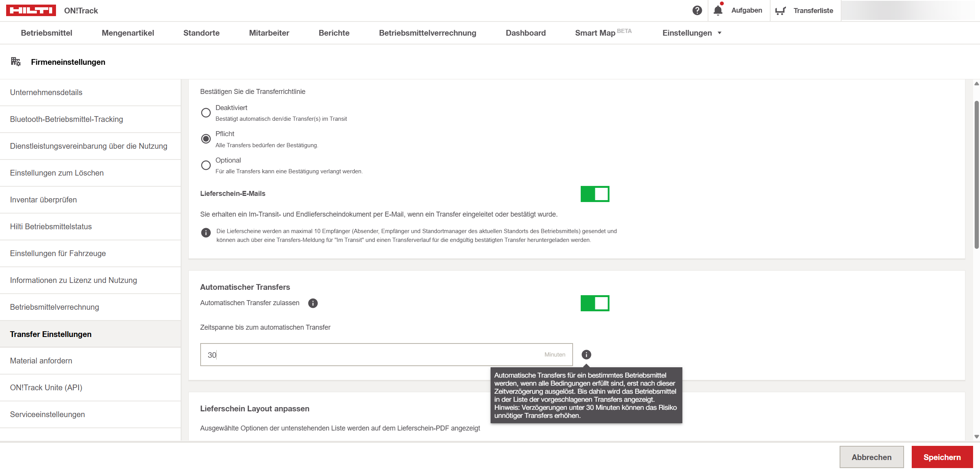Turn off Automatischen Transfer zulassen switch

point(595,303)
